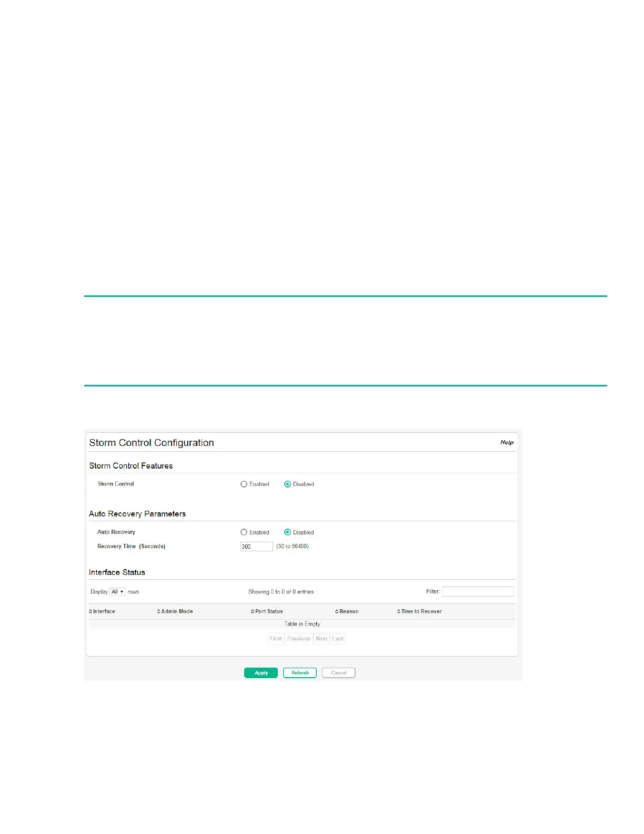Screen dimensions: 644x834
Task: Sort by Interface column
Action: (102, 611)
